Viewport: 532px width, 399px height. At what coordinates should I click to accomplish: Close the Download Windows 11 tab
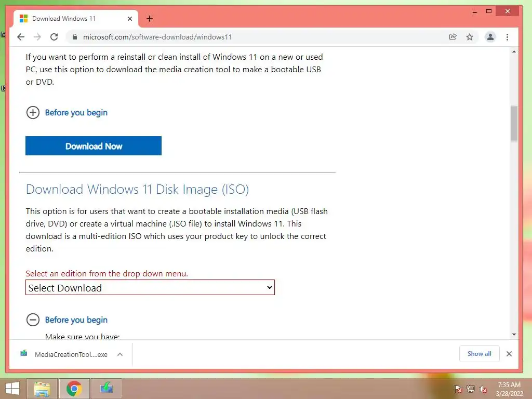point(129,19)
